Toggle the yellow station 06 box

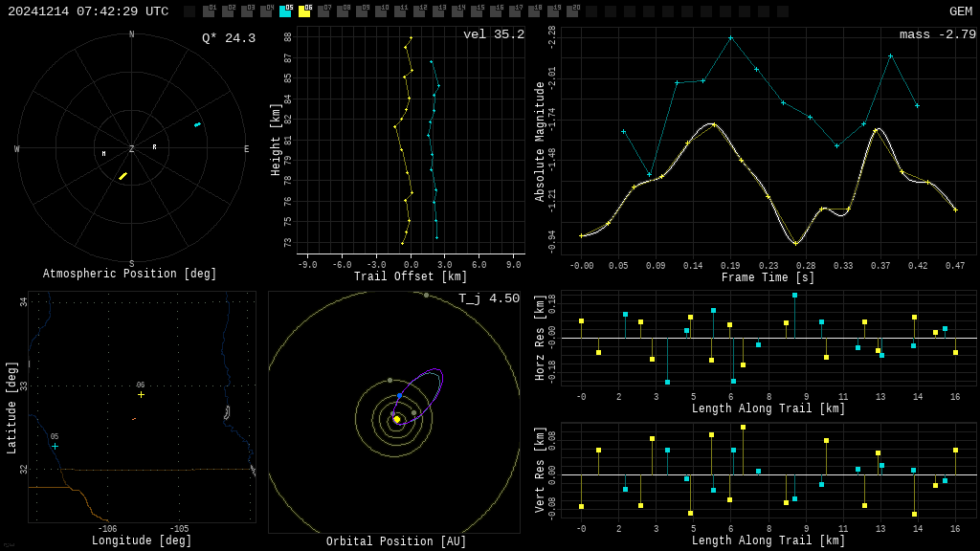[x=304, y=11]
